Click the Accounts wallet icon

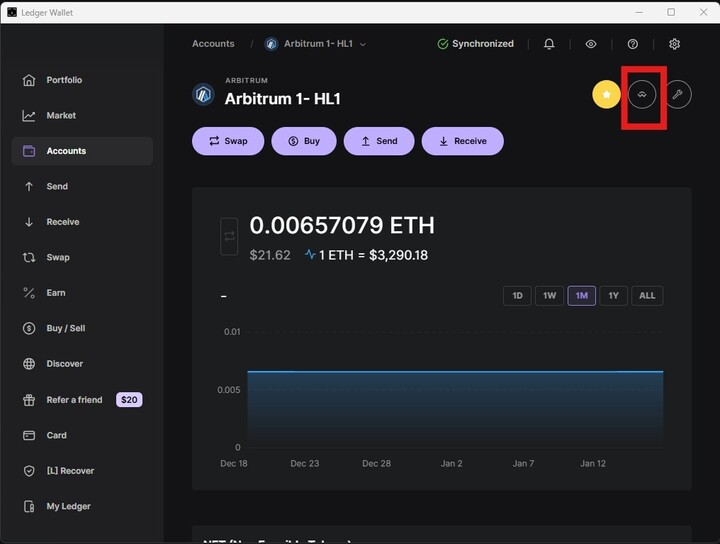[x=29, y=151]
